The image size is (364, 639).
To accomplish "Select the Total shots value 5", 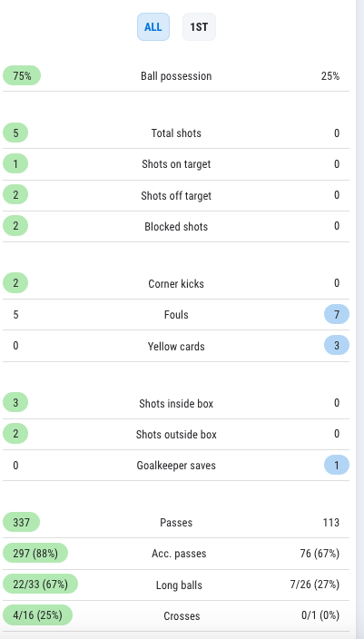I will coord(15,133).
